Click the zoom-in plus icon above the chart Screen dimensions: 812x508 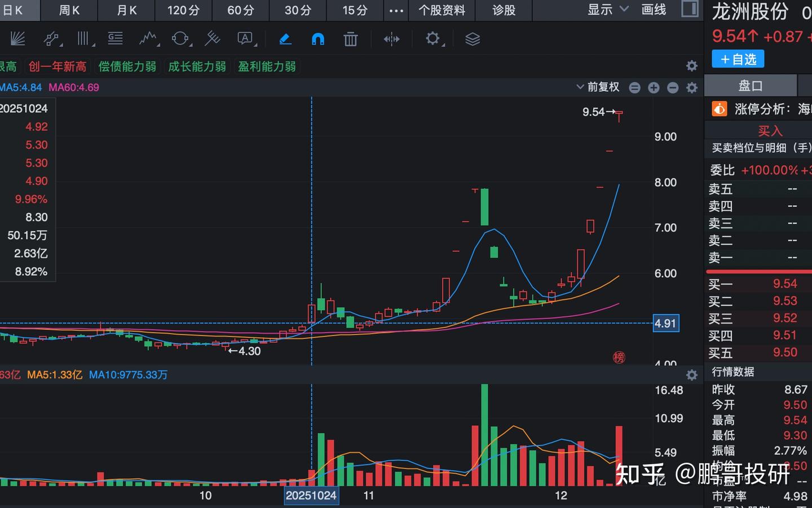(x=654, y=87)
